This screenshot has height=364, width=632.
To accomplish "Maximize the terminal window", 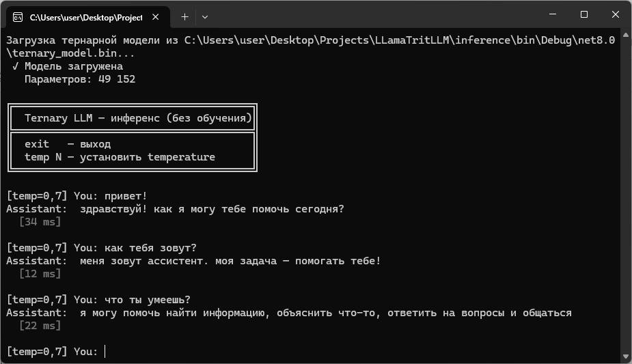I will click(x=583, y=14).
